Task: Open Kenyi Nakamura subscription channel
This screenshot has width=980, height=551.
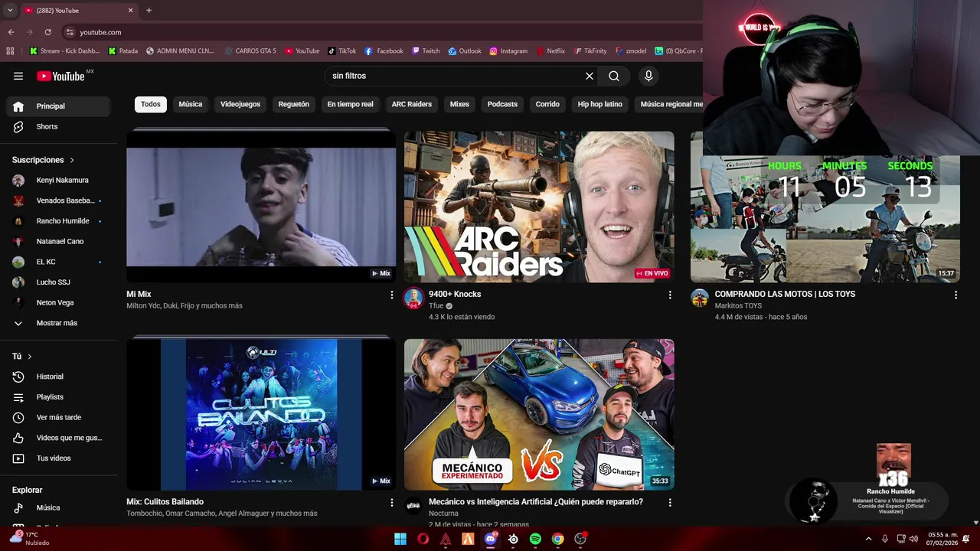Action: [58, 181]
